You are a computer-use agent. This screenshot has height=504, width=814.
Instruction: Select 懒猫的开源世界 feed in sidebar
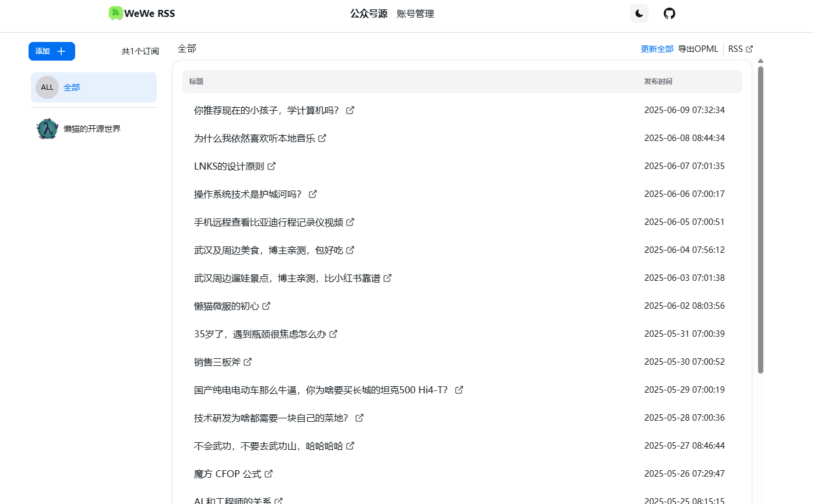click(x=94, y=129)
